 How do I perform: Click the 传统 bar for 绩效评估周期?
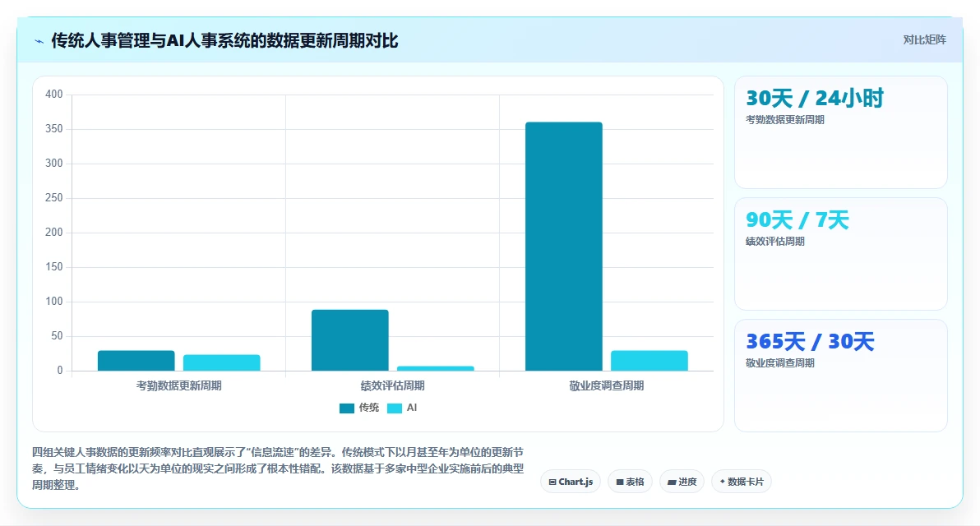tap(350, 340)
